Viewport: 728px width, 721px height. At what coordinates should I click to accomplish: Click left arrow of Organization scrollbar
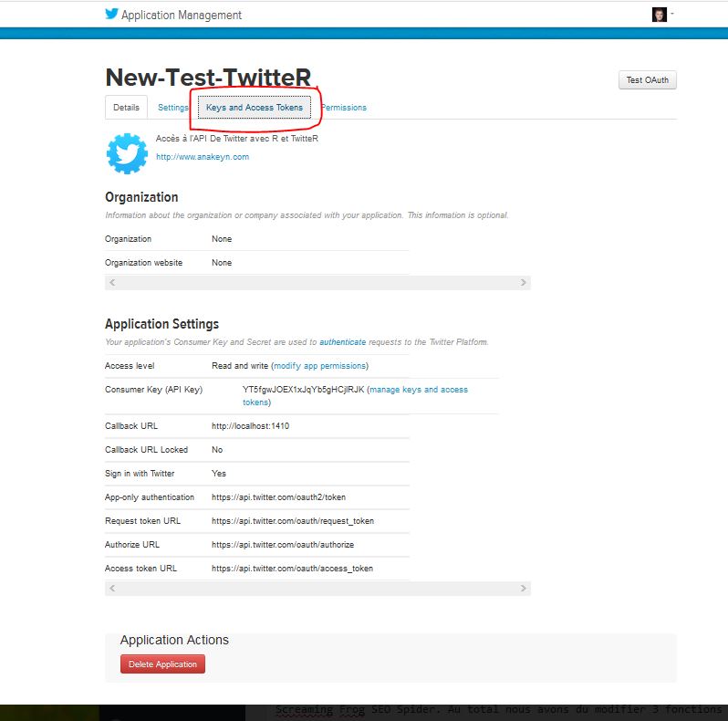click(112, 282)
